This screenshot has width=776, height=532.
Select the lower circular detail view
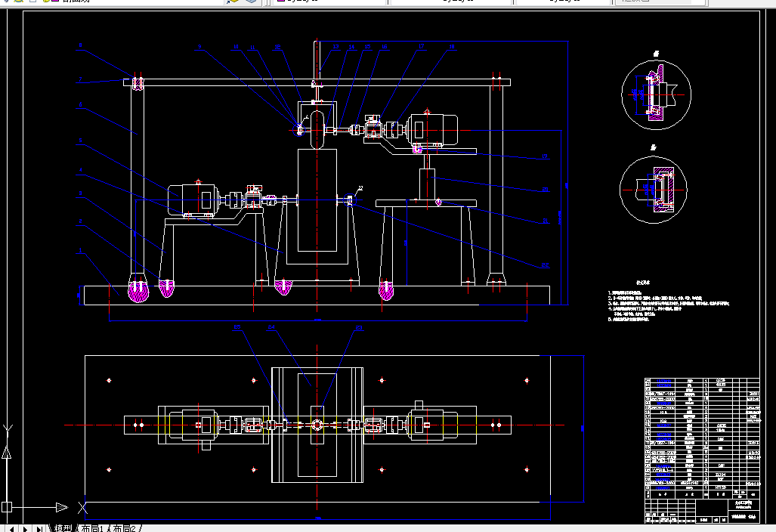click(654, 189)
